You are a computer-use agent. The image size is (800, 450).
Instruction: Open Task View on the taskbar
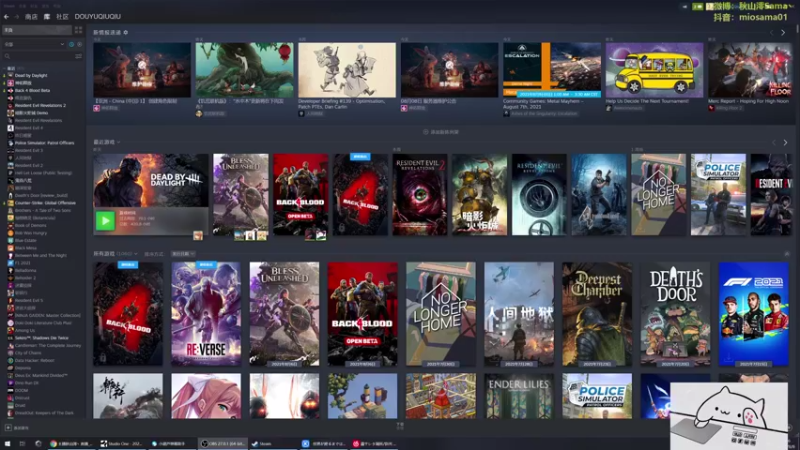coord(22,444)
